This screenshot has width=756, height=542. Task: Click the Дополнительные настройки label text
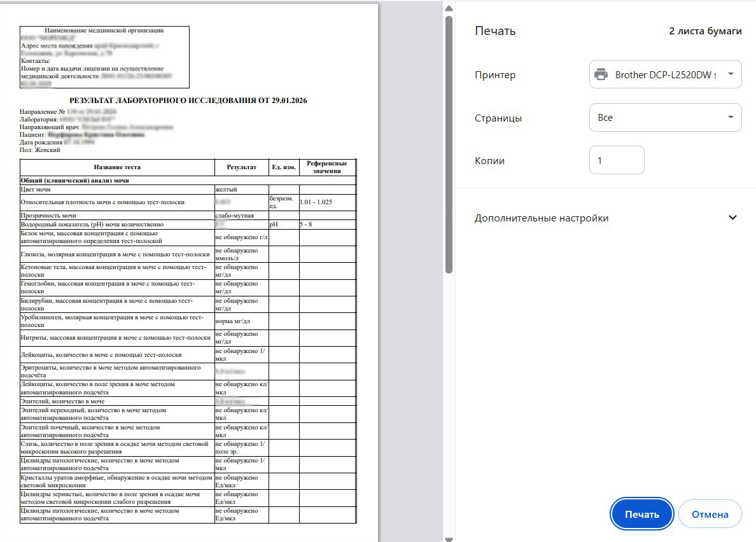541,218
